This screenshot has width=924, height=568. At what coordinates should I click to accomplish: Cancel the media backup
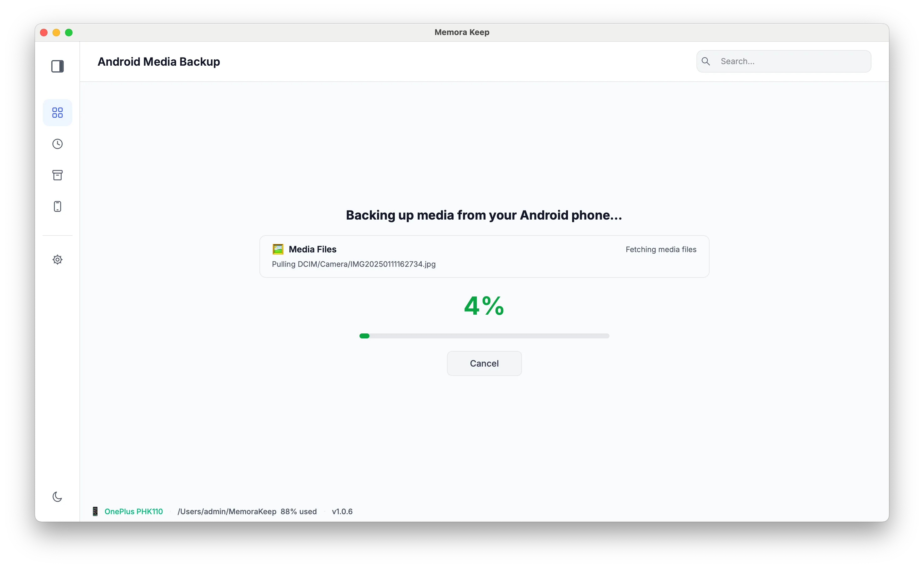point(484,363)
